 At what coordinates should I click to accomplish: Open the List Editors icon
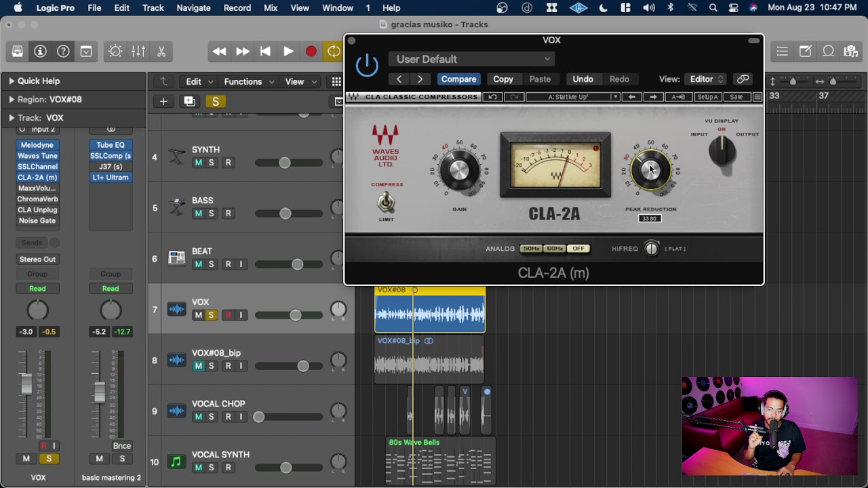tap(782, 52)
